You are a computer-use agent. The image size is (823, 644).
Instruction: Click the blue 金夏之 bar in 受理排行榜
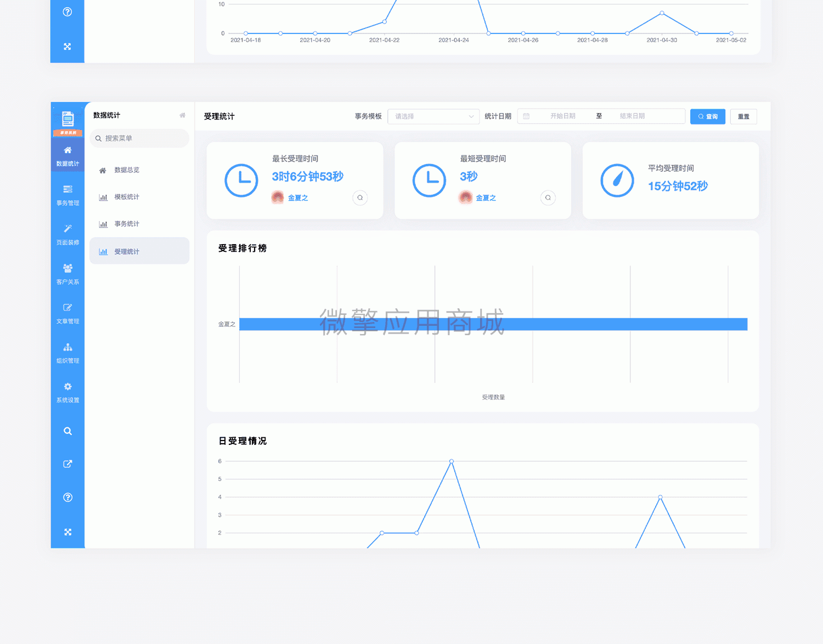click(x=493, y=324)
